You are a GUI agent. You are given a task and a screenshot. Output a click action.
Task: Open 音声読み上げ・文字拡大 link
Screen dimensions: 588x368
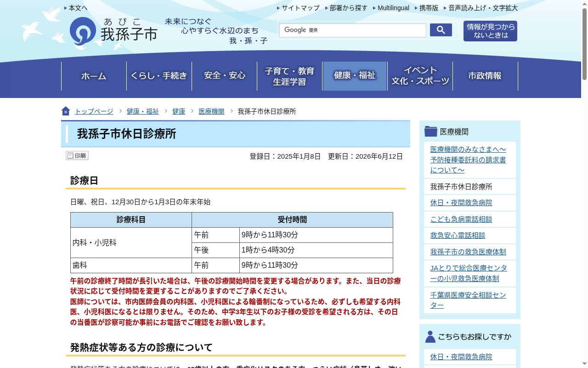[x=483, y=8]
